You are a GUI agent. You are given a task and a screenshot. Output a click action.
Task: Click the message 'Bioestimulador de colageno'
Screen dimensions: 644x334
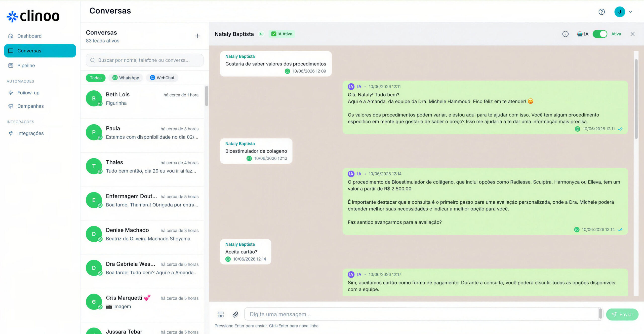click(256, 151)
